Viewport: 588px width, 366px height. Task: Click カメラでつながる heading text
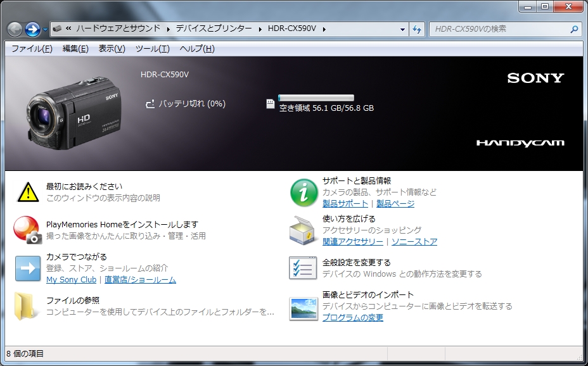(x=77, y=256)
